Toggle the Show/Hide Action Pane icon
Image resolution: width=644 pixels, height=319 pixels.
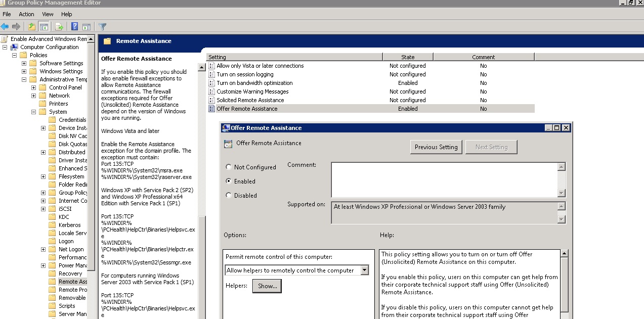[x=86, y=27]
